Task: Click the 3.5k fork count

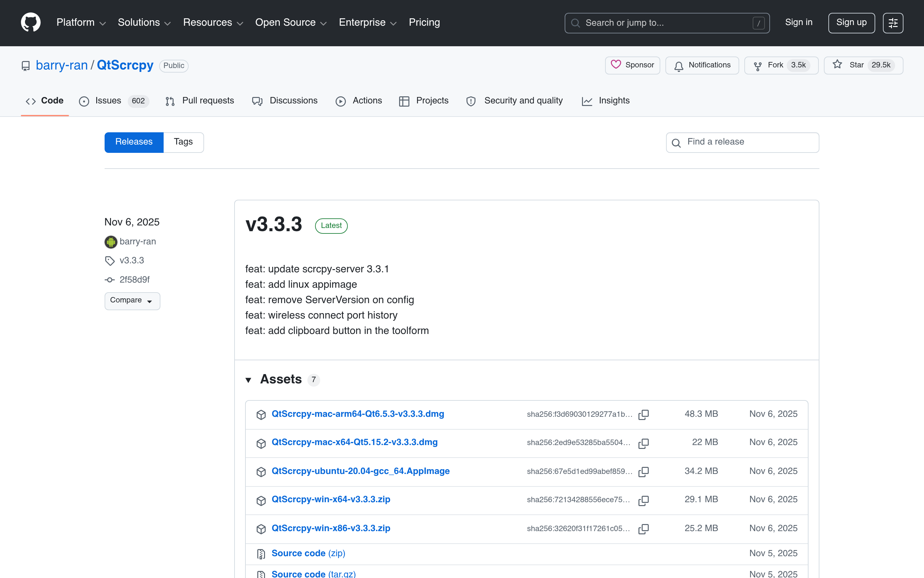Action: coord(798,66)
